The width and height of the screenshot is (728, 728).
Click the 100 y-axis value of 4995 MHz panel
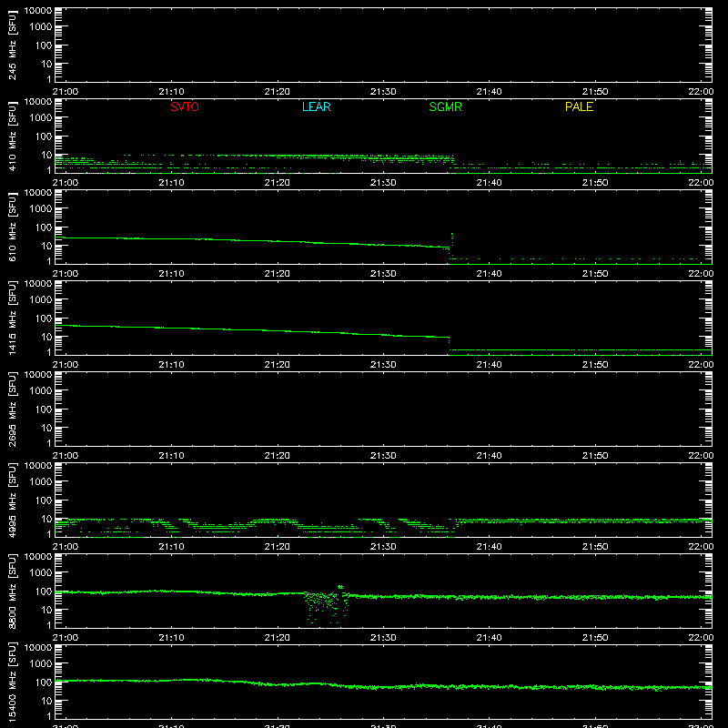[x=44, y=500]
